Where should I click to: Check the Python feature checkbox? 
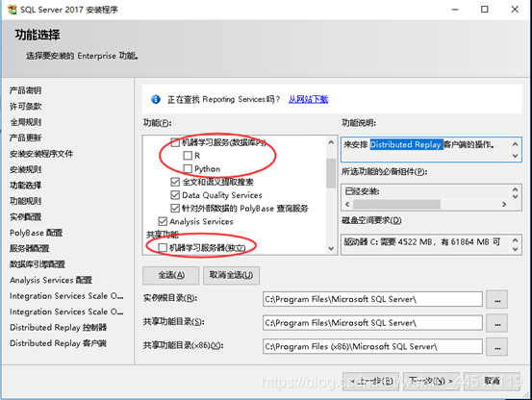[x=188, y=168]
